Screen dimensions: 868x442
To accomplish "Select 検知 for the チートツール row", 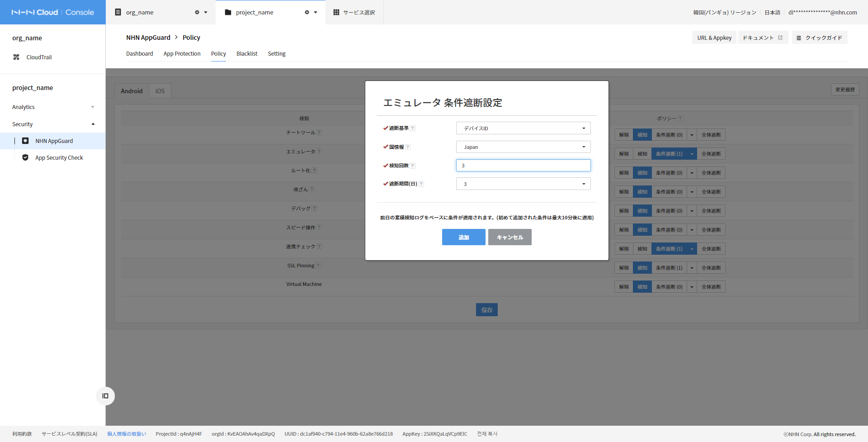I will click(x=642, y=135).
